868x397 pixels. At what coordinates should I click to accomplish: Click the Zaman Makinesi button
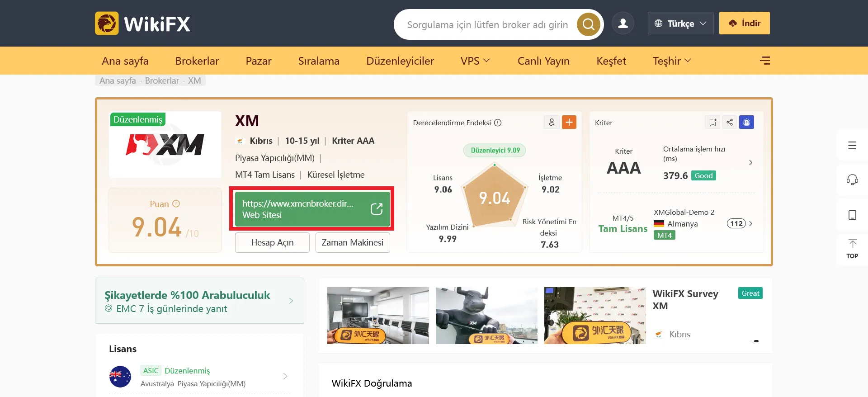coord(353,242)
